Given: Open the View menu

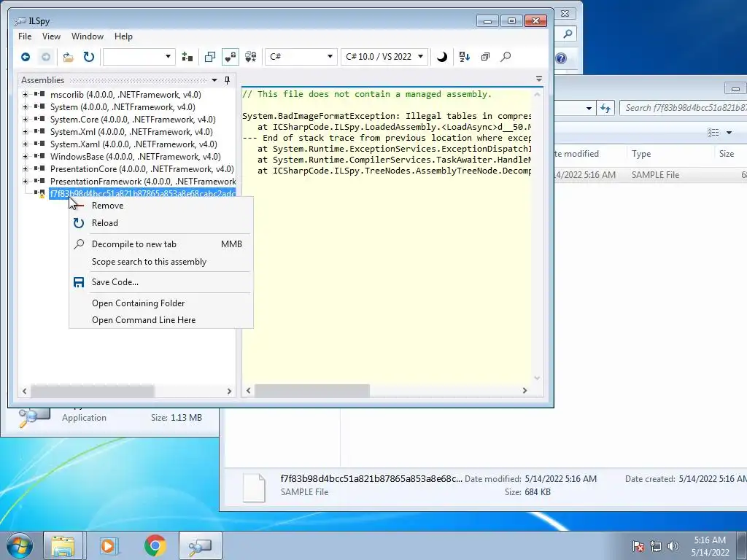Looking at the screenshot, I should tap(51, 36).
